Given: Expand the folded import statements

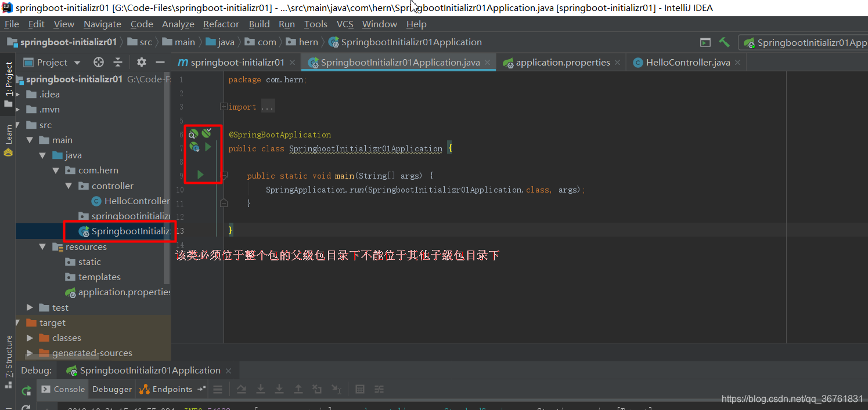Looking at the screenshot, I should pyautogui.click(x=224, y=107).
